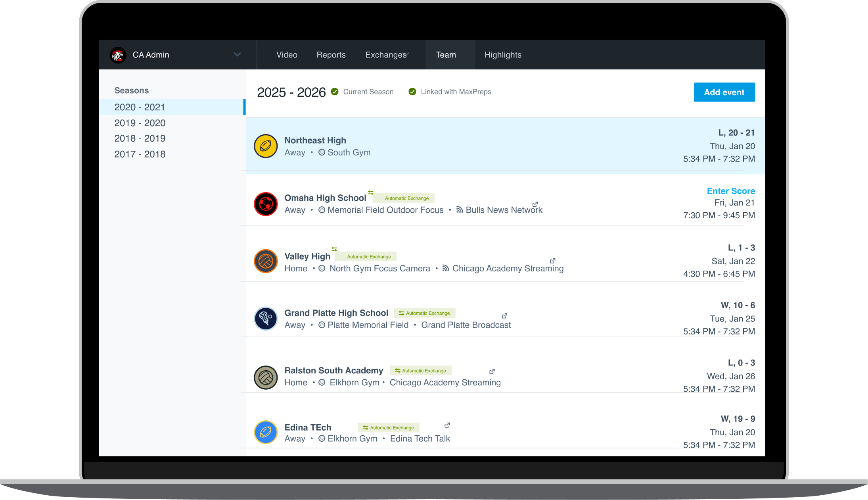Click the Omaha High School soccer icon
The image size is (868, 500).
point(265,204)
